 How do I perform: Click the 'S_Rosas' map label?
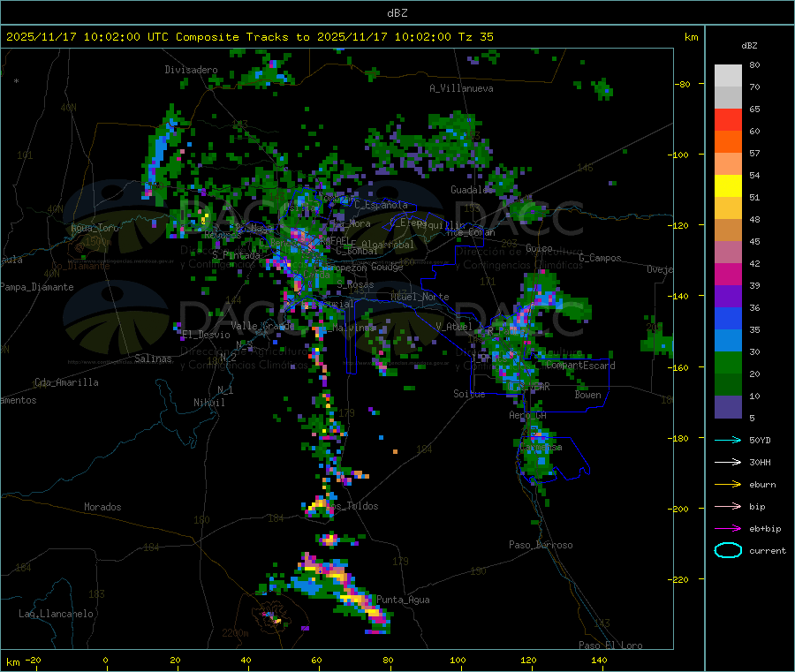(355, 285)
